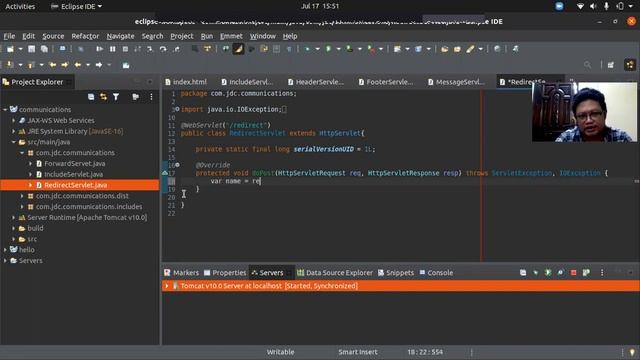Select Server Runtime [Apache Tomcat v10.0]
Viewport: 640px width, 360px height.
[87, 218]
